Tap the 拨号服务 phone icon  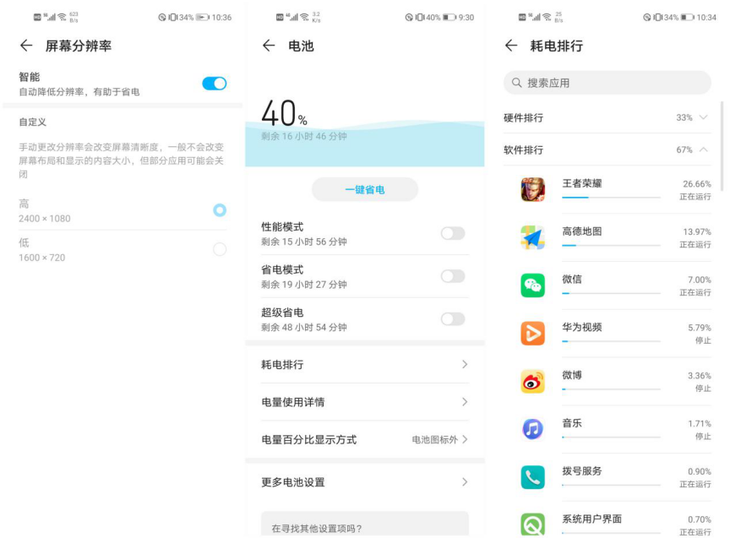[532, 477]
